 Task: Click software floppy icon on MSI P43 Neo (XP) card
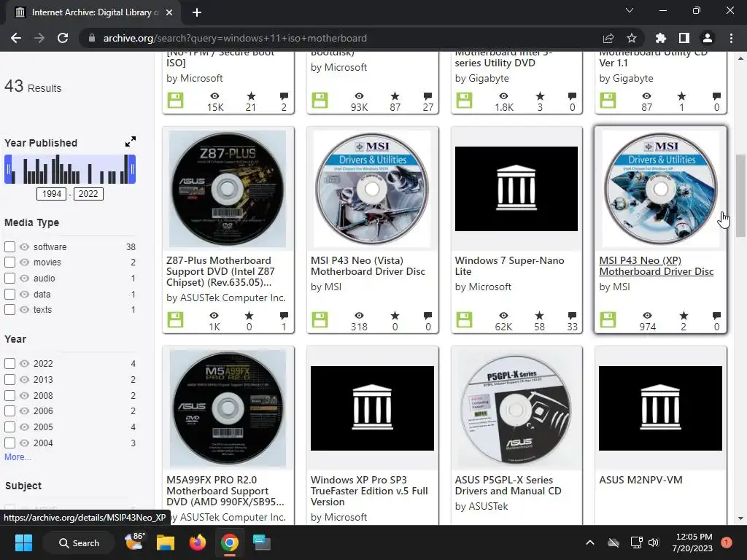pos(608,319)
